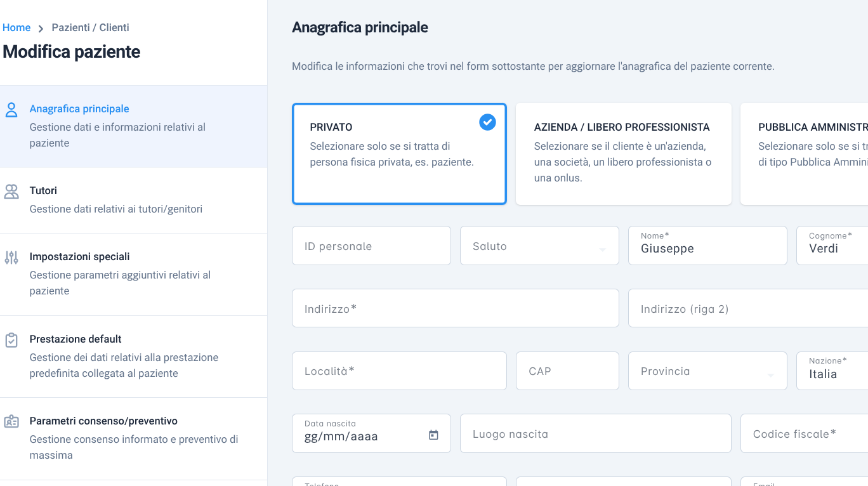Select AZIENDA / LIBERO PROFESSIONISTA option
Image resolution: width=868 pixels, height=486 pixels.
click(x=624, y=154)
